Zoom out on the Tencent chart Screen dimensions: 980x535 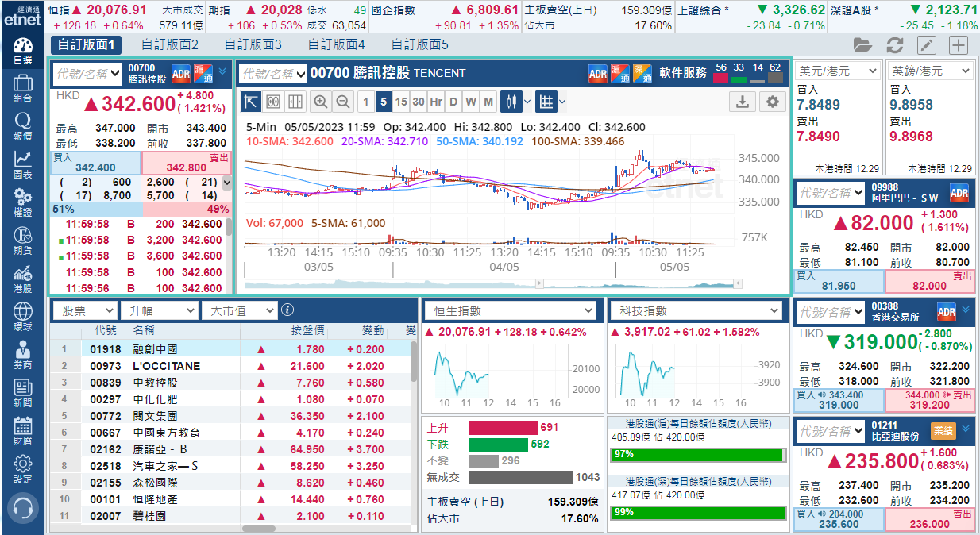point(343,102)
